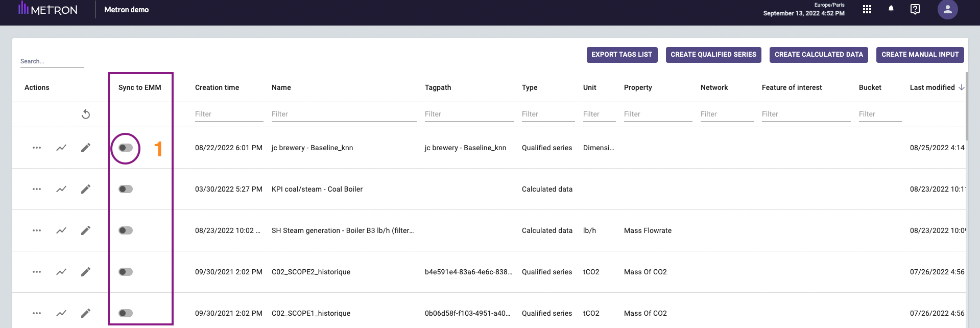Enable EMM sync for jc brewery Baseline_knn
Image resolution: width=980 pixels, height=328 pixels.
tap(126, 148)
